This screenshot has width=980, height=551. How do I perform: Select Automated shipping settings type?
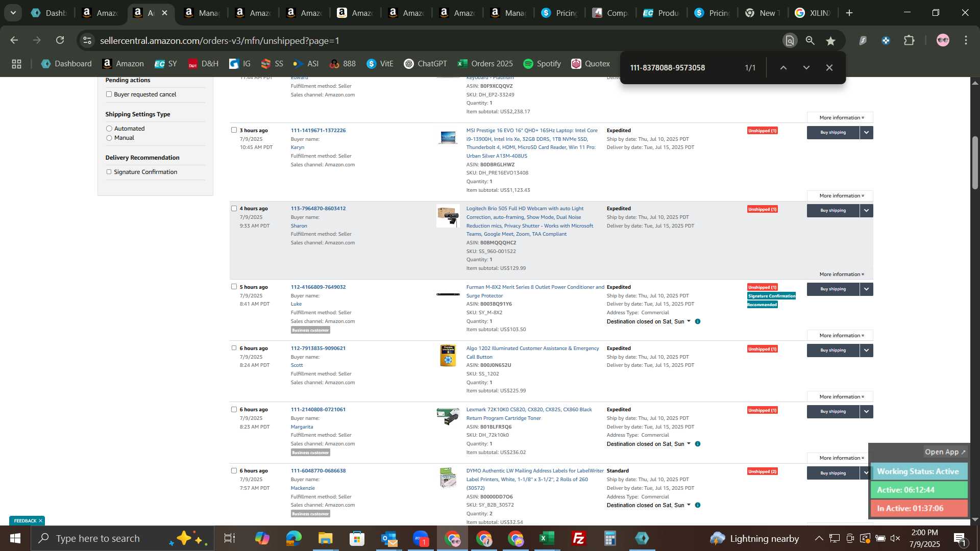[x=109, y=129]
